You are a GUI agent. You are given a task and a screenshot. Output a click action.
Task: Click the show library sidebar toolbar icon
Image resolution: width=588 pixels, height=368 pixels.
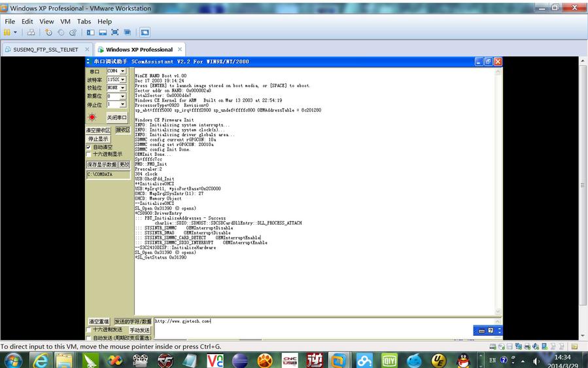(x=90, y=32)
